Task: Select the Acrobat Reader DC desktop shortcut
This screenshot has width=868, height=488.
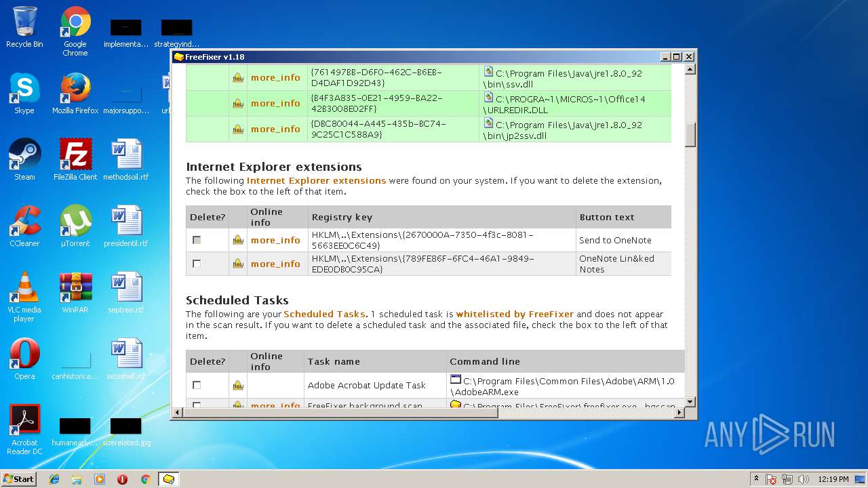Action: (x=24, y=430)
